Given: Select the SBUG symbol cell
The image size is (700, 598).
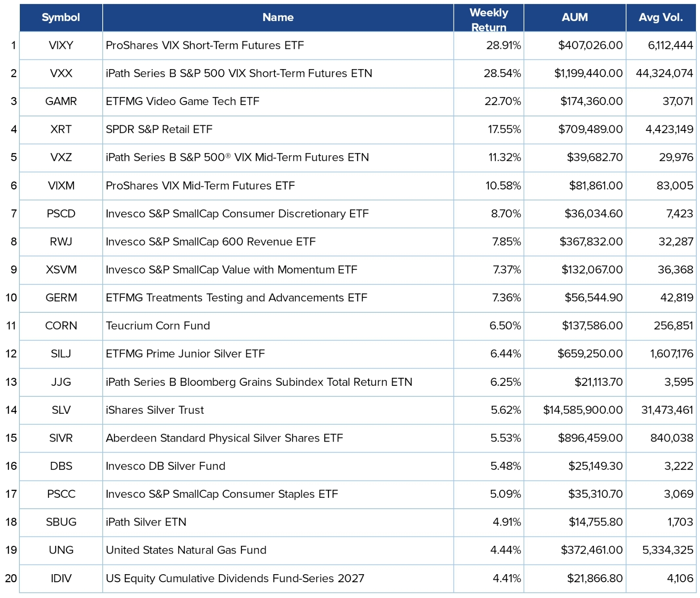Looking at the screenshot, I should tap(61, 522).
